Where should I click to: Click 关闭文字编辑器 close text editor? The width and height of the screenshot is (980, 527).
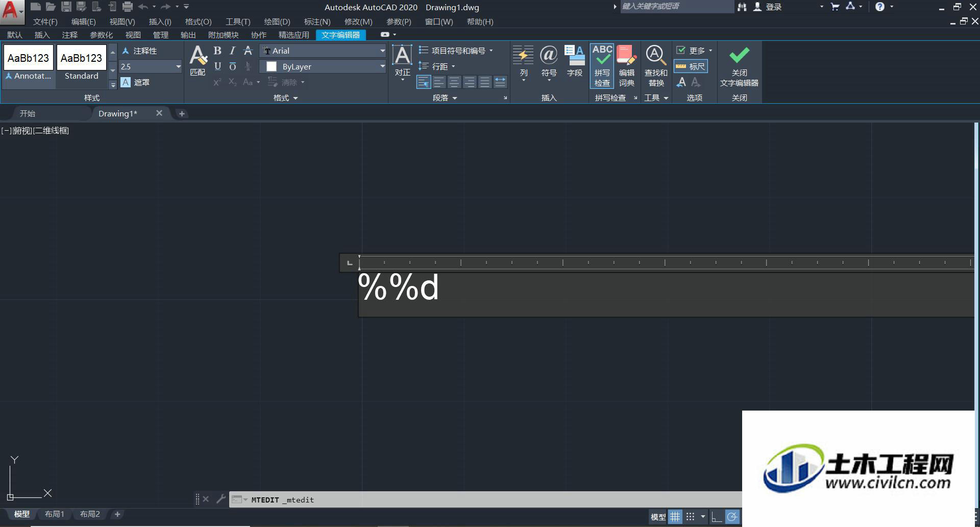point(739,65)
